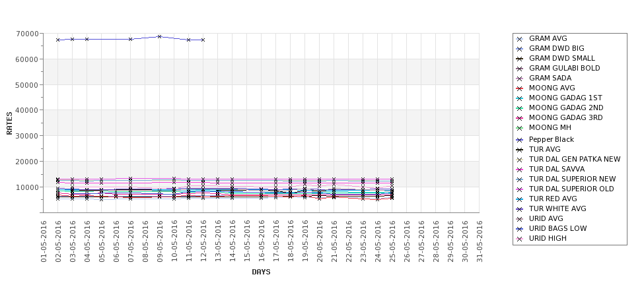Viewport: 644px width, 283px height.
Task: Click the Pepper Black data point on 02-05-2016
Action: 58,40
